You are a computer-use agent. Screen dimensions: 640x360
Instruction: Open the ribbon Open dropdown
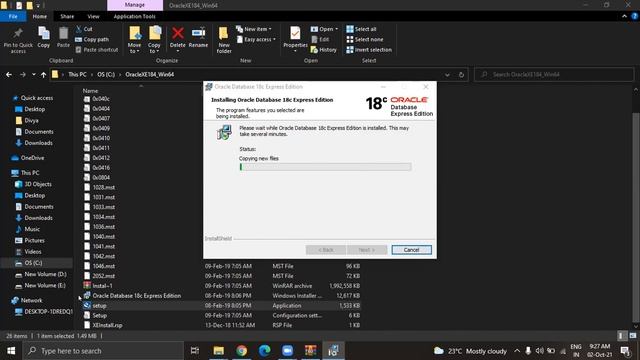[324, 29]
